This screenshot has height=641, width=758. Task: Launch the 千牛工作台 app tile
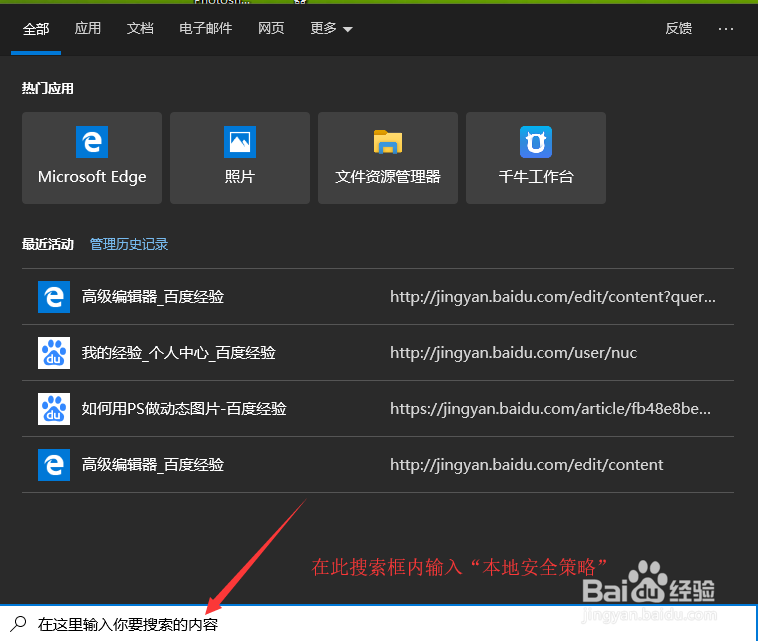tap(536, 158)
